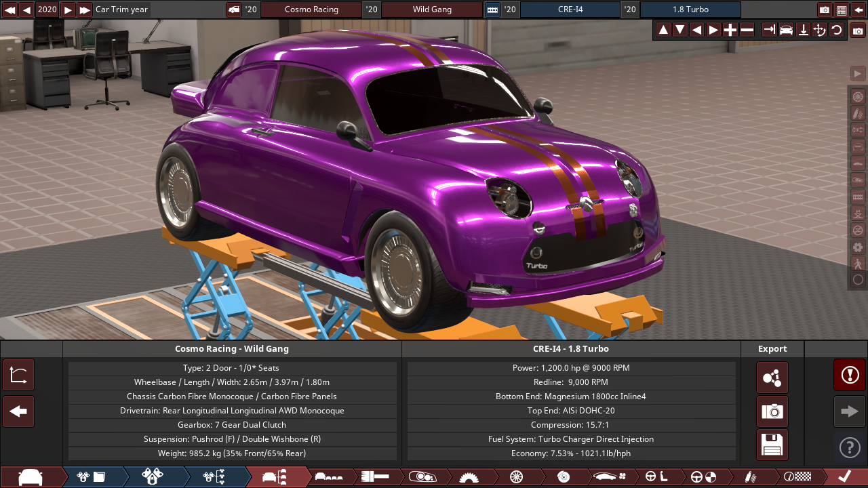The width and height of the screenshot is (868, 488).
Task: Reset camera with circular arrow icon
Action: pos(836,30)
